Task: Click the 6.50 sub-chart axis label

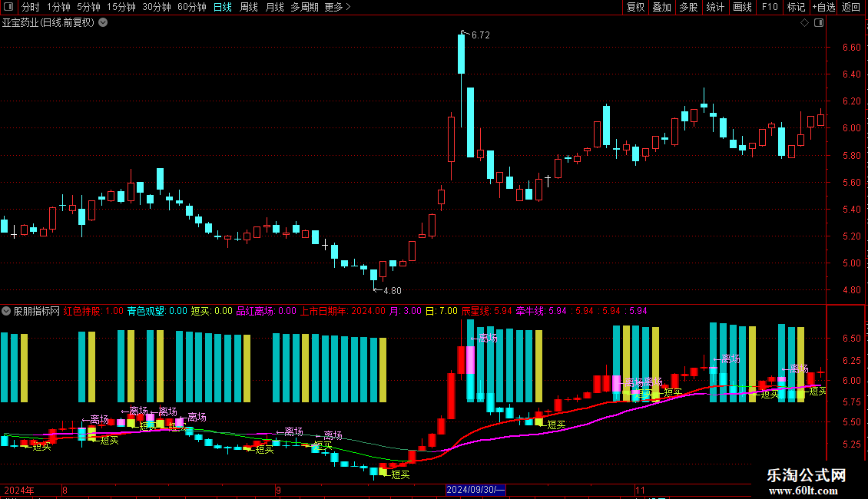Action: tap(851, 339)
